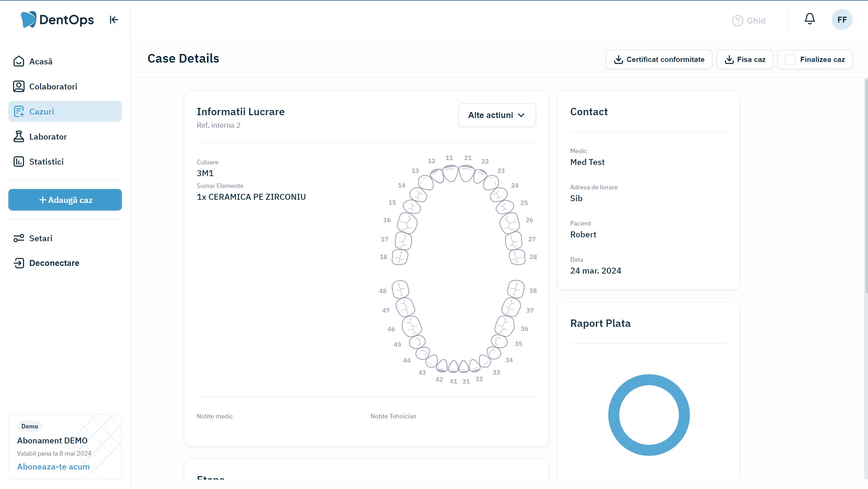Viewport: 868px width, 489px height.
Task: Toggle tooth 36 on the dental chart
Action: 504,326
